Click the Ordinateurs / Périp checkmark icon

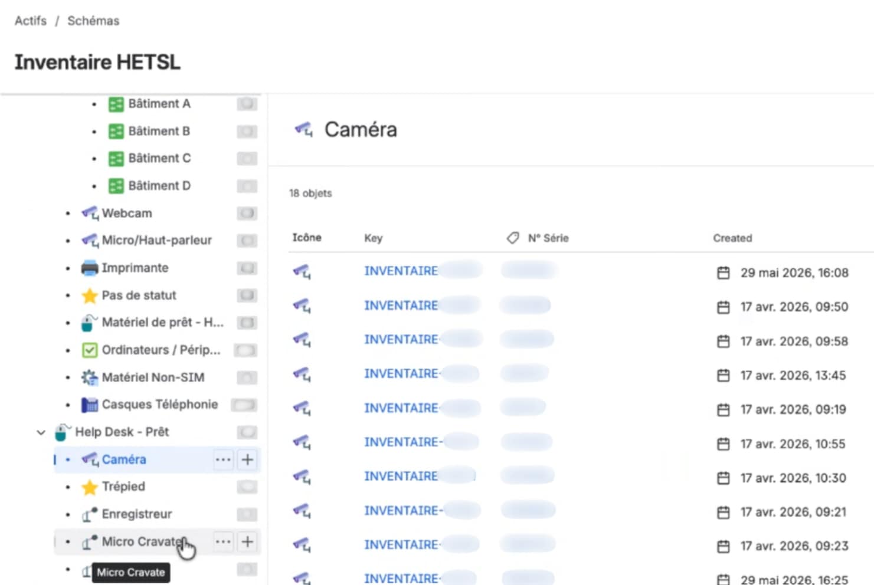tap(90, 350)
